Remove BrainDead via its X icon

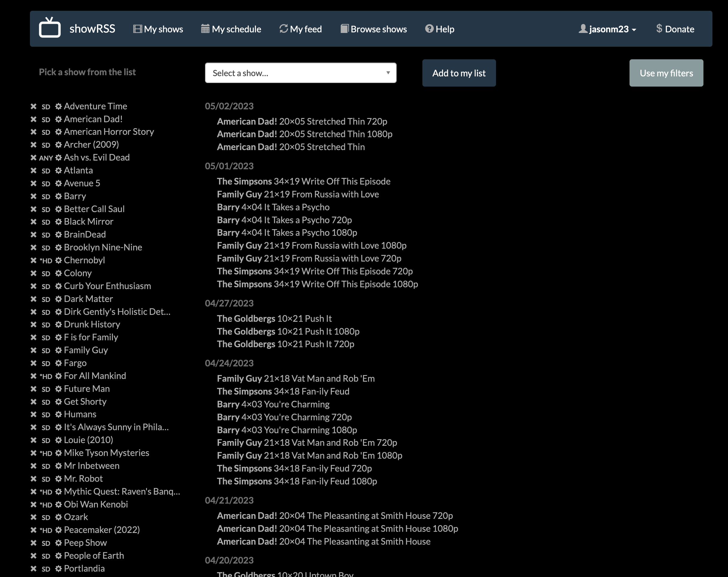click(34, 235)
